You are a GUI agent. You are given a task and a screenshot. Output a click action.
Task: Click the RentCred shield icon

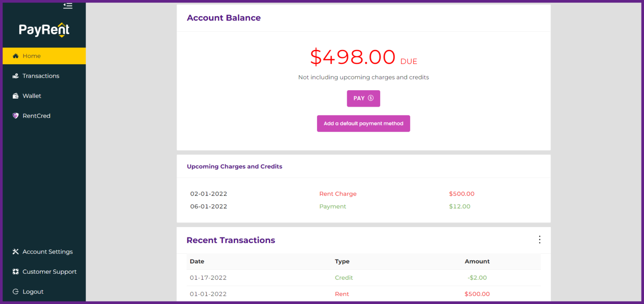[16, 115]
